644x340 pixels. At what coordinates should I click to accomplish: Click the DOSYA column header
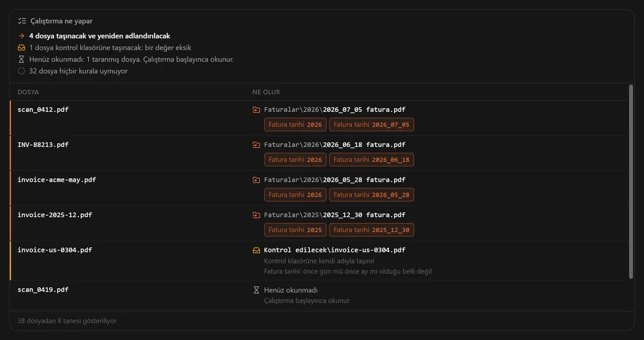[x=28, y=92]
